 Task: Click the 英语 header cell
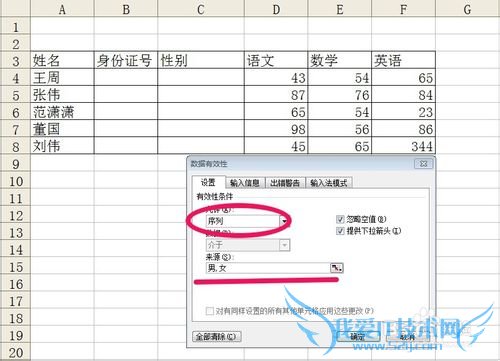[403, 60]
